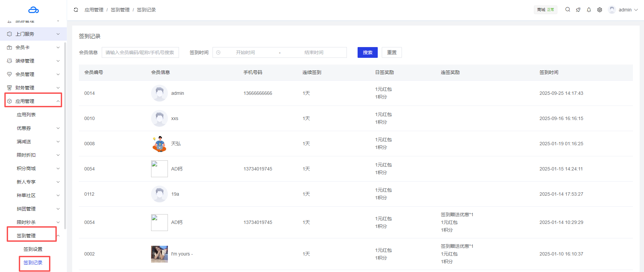Open 应用列表 in the sidebar

point(26,115)
